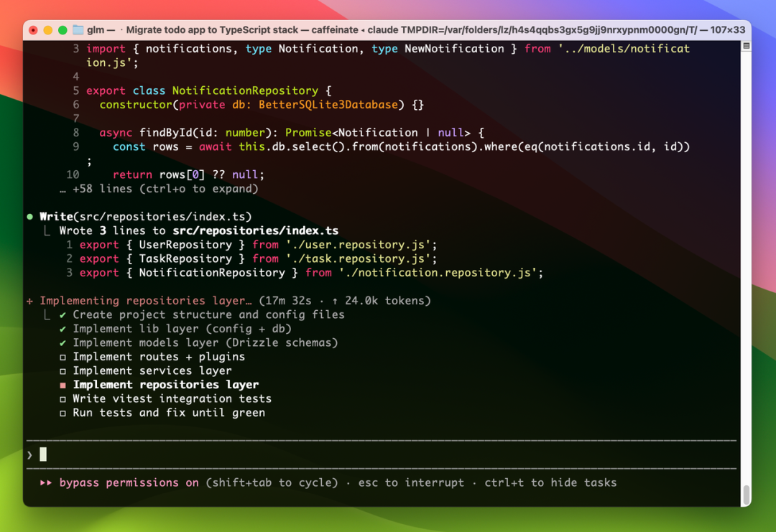
Task: Click the tree branch under Write output
Action: tap(47, 231)
